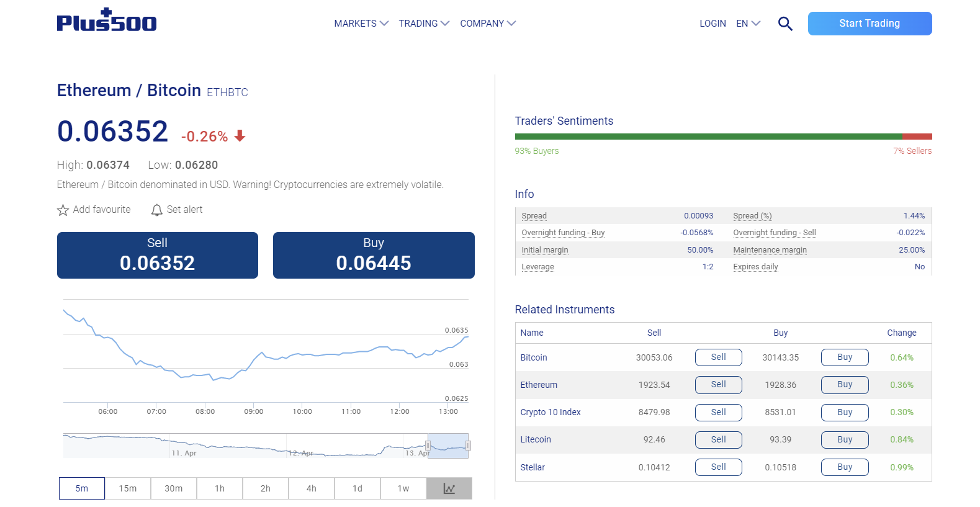The width and height of the screenshot is (980, 507).
Task: Click the 93% Buyers text
Action: tap(537, 151)
